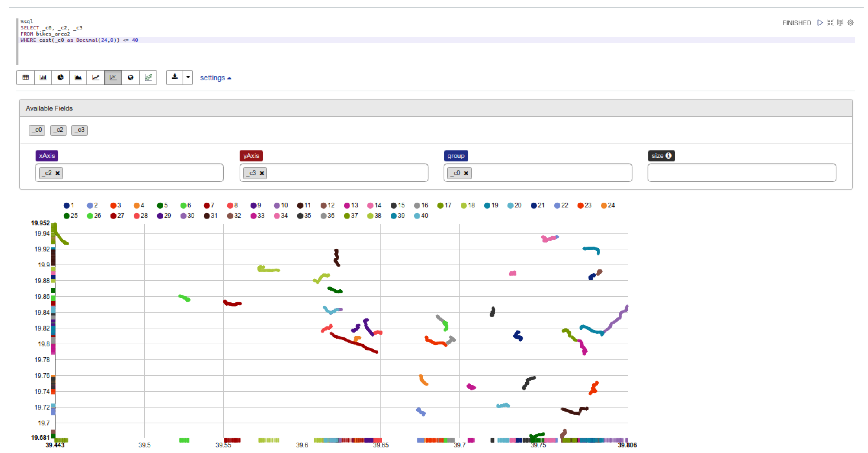The height and width of the screenshot is (453, 868).
Task: Run the paragraph with play icon
Action: click(x=820, y=23)
